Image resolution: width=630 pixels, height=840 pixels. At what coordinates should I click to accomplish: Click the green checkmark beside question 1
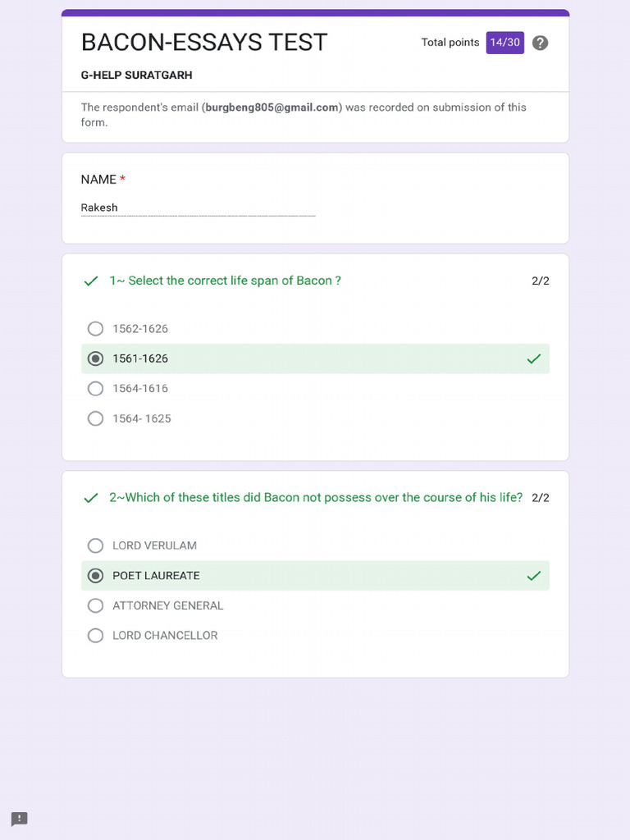coord(91,281)
